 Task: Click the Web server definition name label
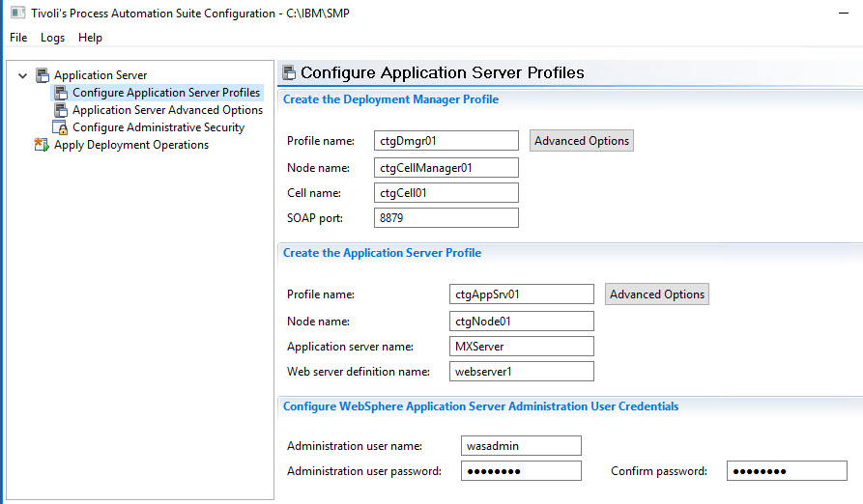tap(359, 372)
